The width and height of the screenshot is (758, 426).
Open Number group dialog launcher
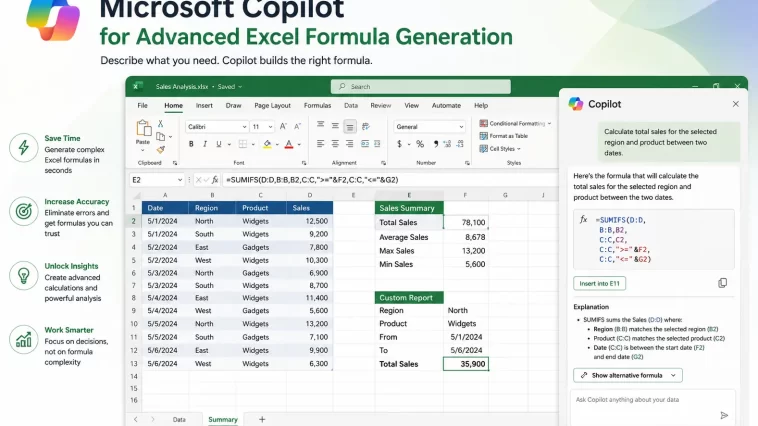coord(467,163)
